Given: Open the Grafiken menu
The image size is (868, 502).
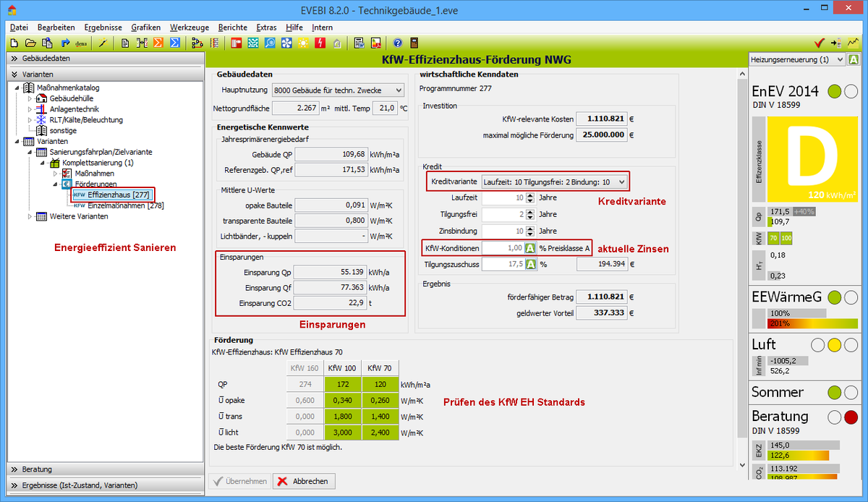Looking at the screenshot, I should tap(146, 27).
